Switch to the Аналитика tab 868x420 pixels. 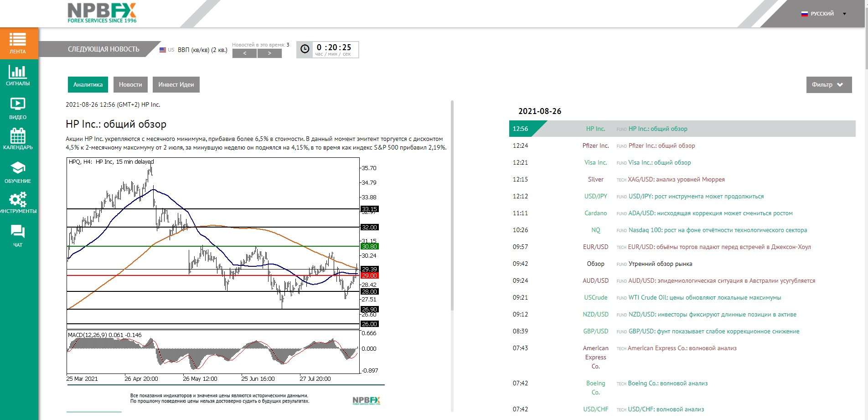click(x=88, y=84)
